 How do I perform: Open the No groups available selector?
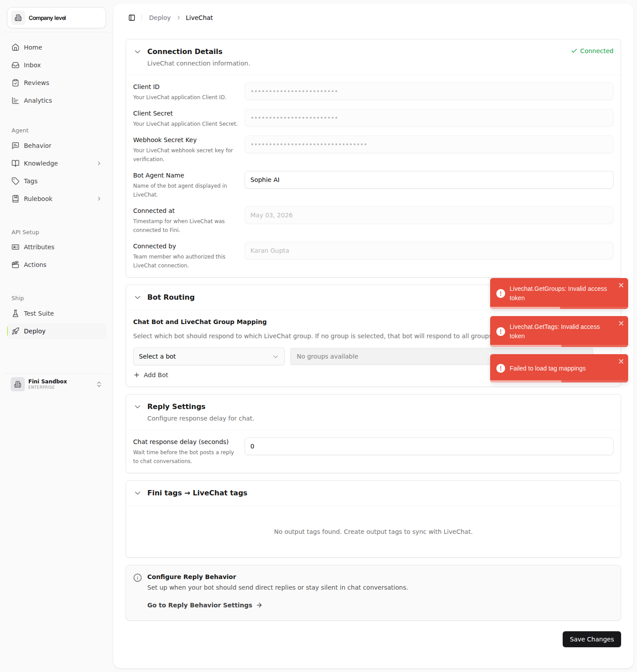click(x=441, y=356)
